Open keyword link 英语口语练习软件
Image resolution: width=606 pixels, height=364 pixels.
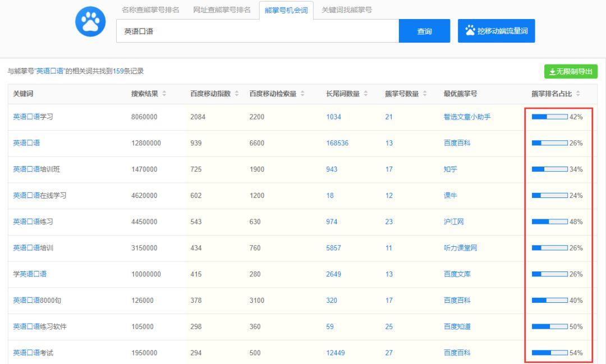[x=39, y=326]
